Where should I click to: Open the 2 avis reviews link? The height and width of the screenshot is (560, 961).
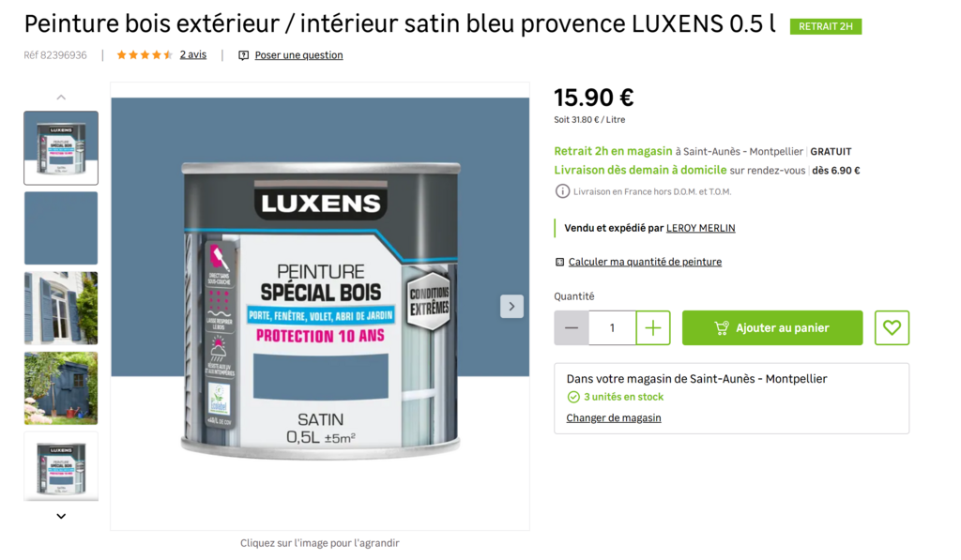(x=193, y=54)
